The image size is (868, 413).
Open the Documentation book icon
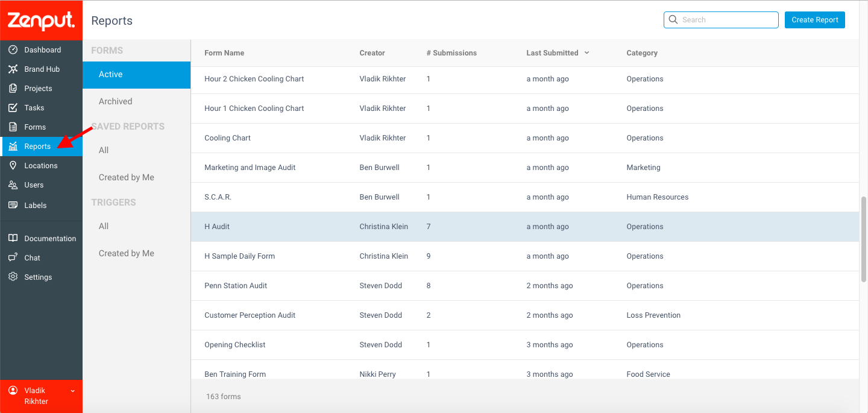[13, 239]
